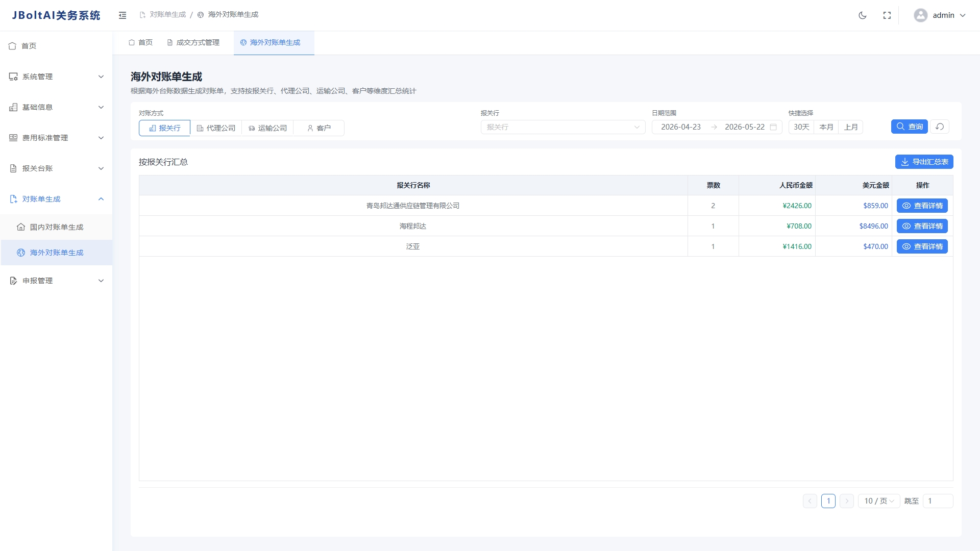Screen dimensions: 980x551
Task: Click ¥708.00 amount cell
Action: (777, 226)
